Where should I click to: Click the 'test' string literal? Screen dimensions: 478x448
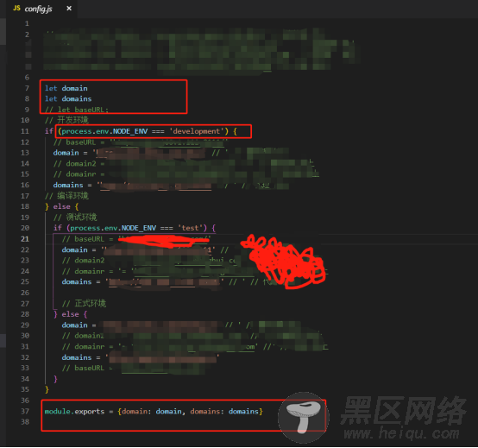point(190,228)
